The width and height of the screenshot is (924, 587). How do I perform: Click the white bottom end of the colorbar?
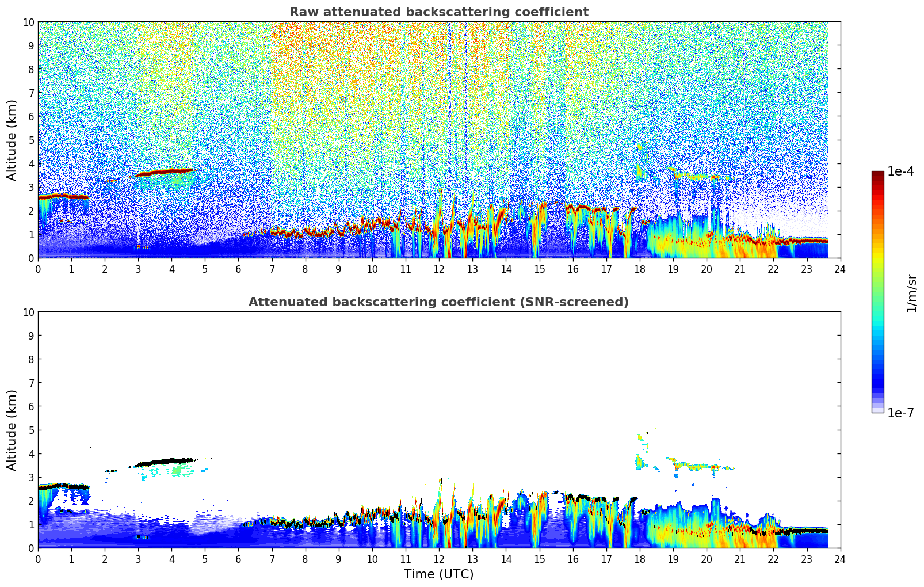tap(877, 410)
